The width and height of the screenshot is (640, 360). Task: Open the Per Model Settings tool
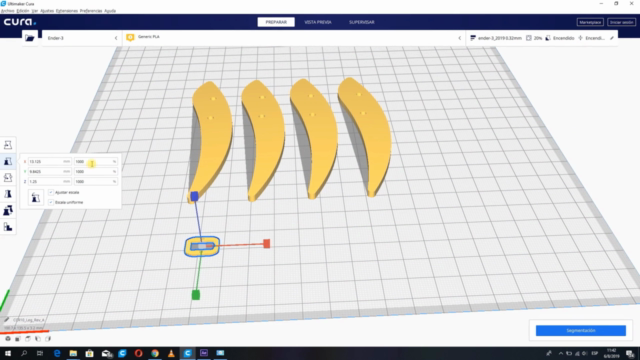8,210
